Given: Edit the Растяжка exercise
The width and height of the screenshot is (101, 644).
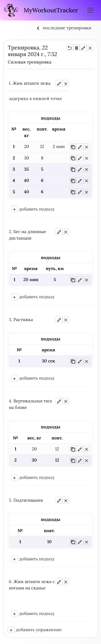Looking at the screenshot, I should tap(59, 320).
